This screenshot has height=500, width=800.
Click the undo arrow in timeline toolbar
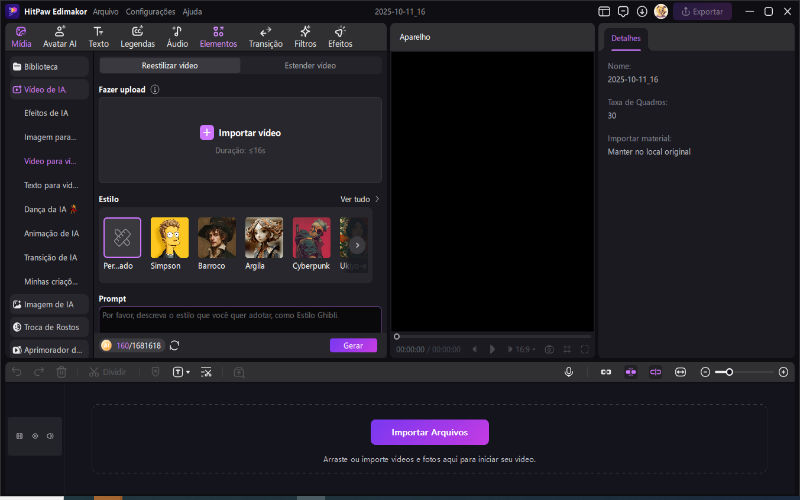(17, 372)
